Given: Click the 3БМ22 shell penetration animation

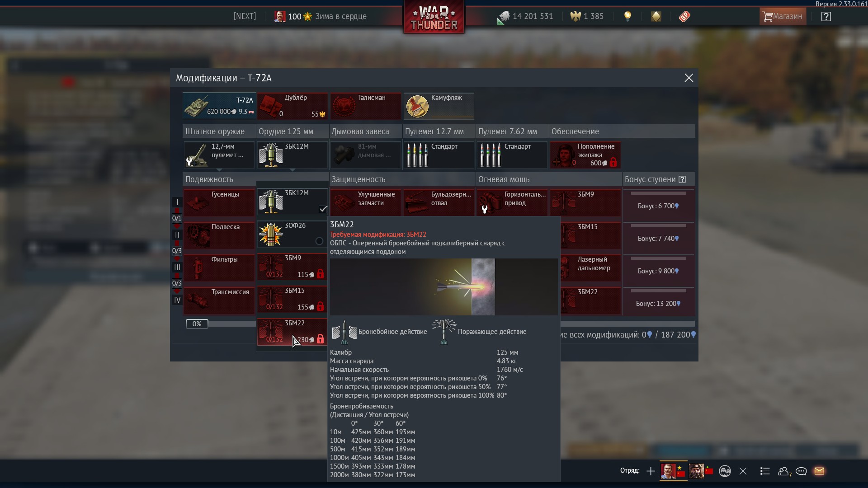Looking at the screenshot, I should pos(443,287).
